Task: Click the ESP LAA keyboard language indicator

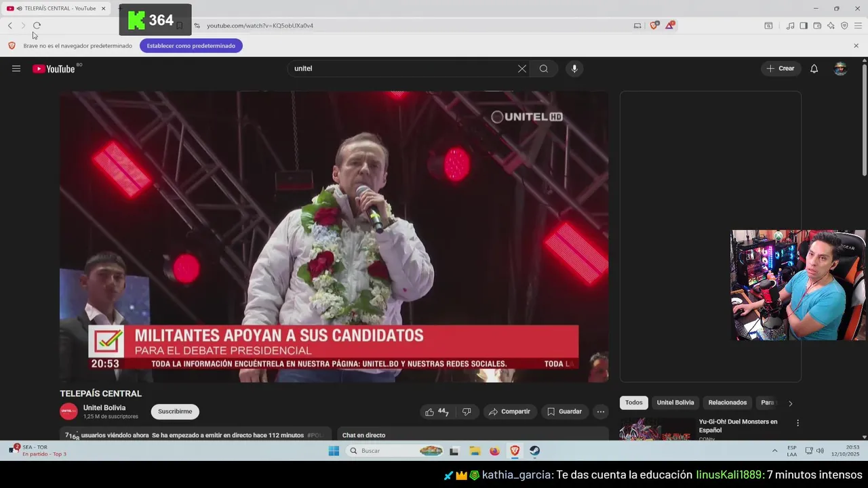Action: pos(792,451)
